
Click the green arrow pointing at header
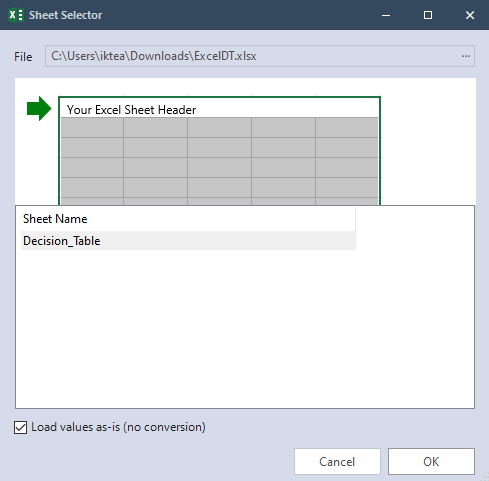(x=39, y=108)
